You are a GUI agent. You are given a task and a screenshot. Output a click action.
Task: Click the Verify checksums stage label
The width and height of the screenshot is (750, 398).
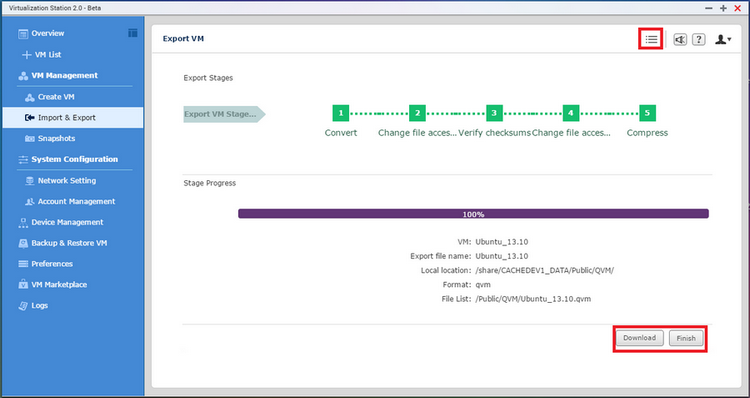[x=495, y=133]
